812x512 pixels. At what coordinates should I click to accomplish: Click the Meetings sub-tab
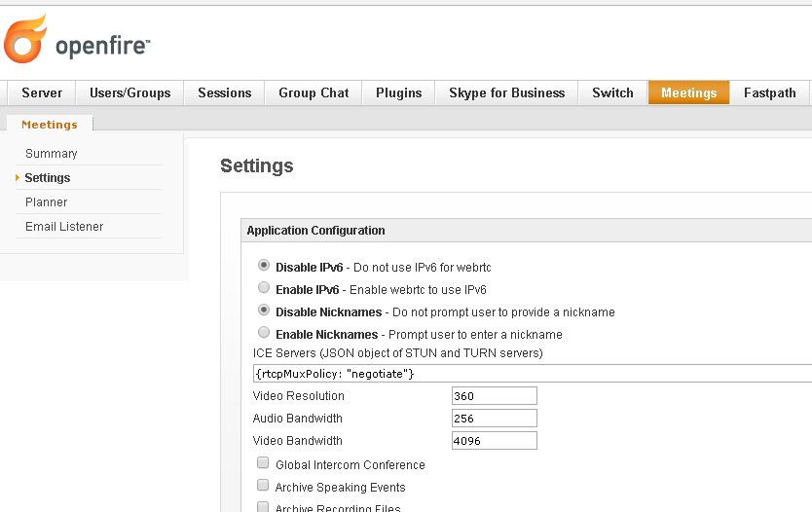point(50,125)
